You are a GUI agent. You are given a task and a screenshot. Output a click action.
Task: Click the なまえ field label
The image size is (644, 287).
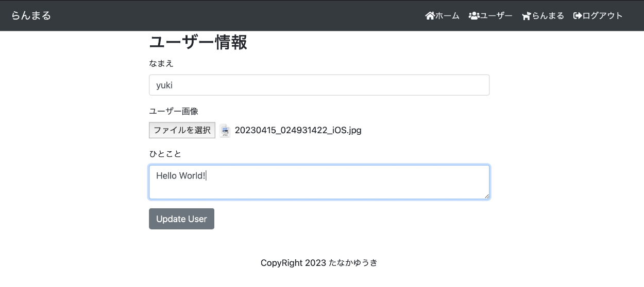point(161,64)
